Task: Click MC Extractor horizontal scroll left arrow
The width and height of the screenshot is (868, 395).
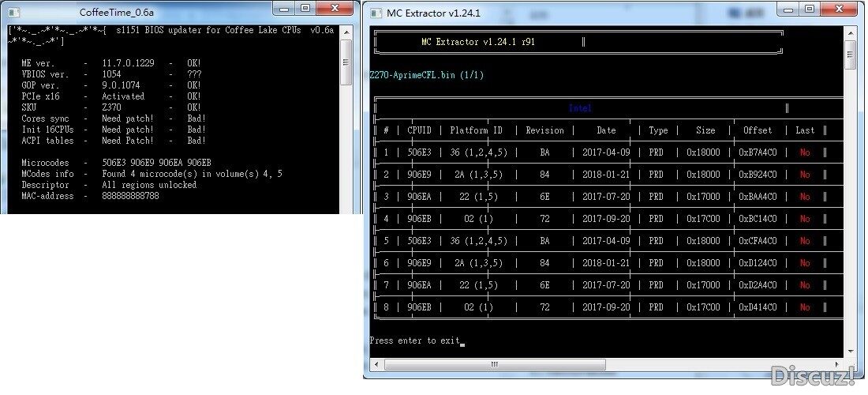Action: 376,364
